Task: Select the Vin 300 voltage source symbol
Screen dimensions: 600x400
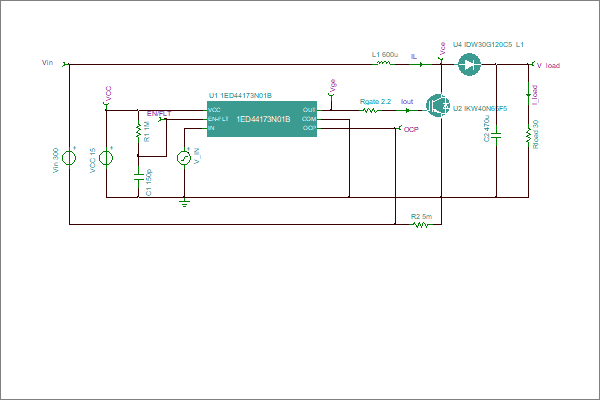Action: pos(69,158)
